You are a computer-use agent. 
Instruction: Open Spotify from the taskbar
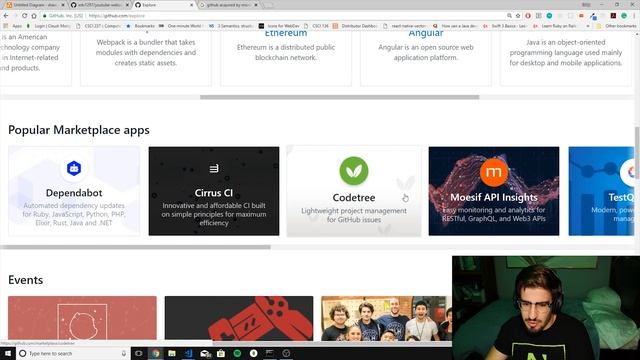(237, 353)
